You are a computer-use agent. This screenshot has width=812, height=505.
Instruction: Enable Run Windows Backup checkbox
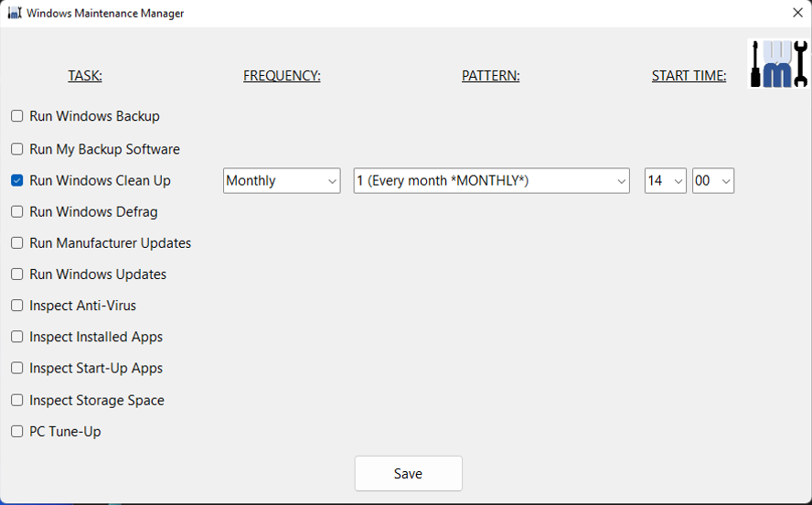click(17, 116)
